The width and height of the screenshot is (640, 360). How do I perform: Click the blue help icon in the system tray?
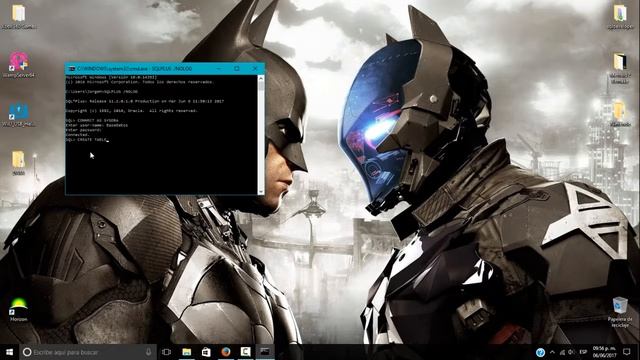pyautogui.click(x=540, y=352)
